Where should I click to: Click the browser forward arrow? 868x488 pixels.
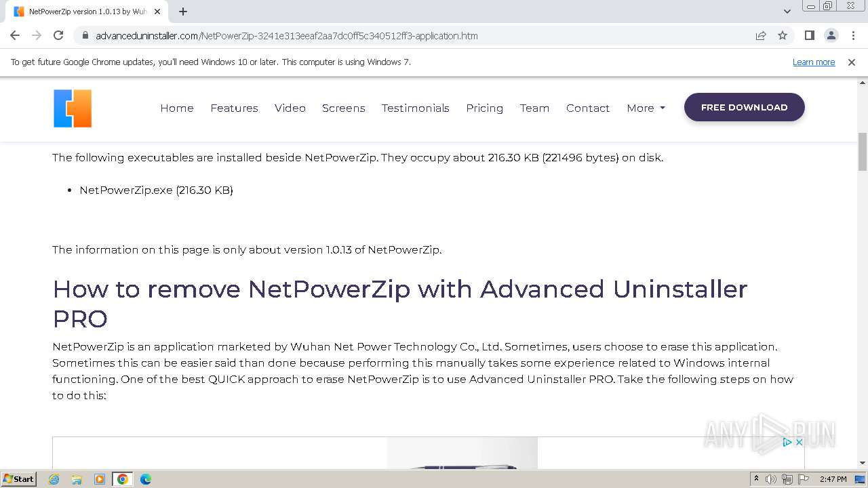click(x=37, y=35)
